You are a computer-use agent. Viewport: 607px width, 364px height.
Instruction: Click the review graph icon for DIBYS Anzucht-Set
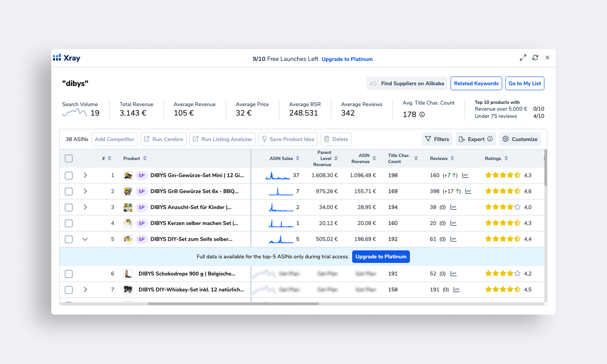click(453, 207)
